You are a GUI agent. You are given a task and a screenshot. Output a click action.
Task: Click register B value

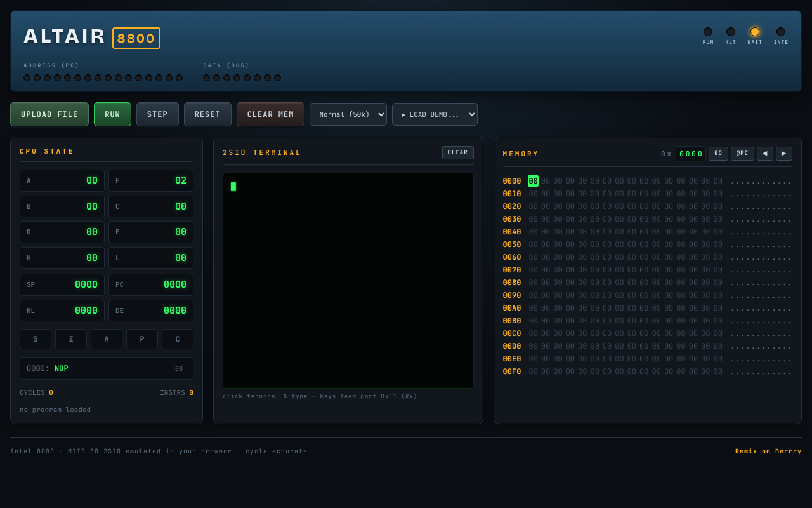pyautogui.click(x=92, y=206)
